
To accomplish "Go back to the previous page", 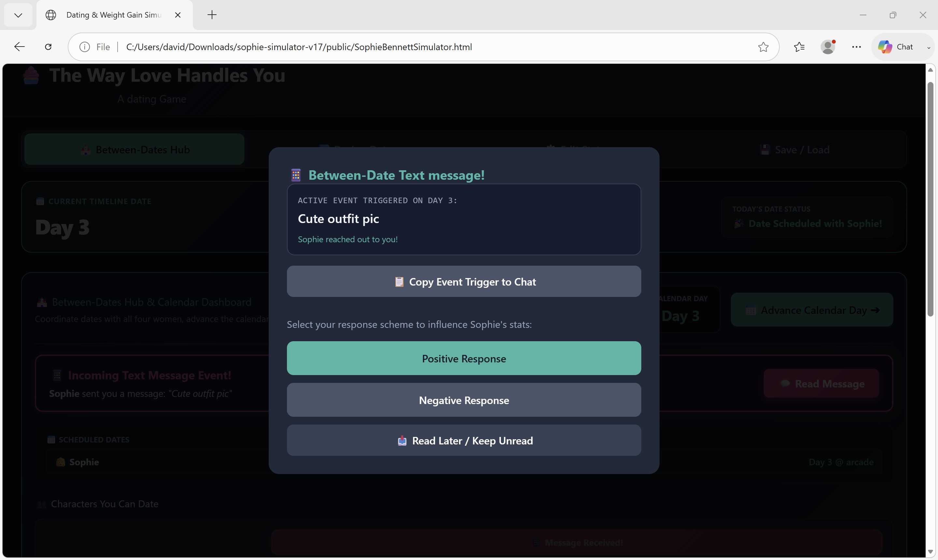I will 19,47.
